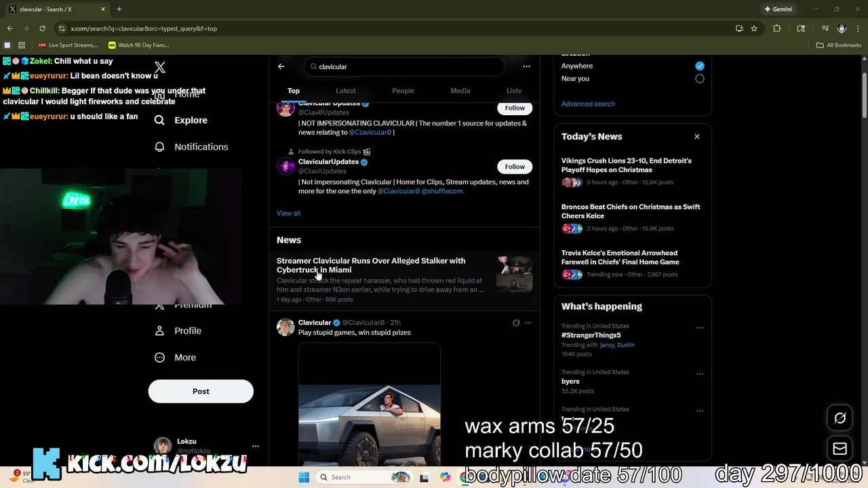Switch to the Lists tab

(x=514, y=91)
